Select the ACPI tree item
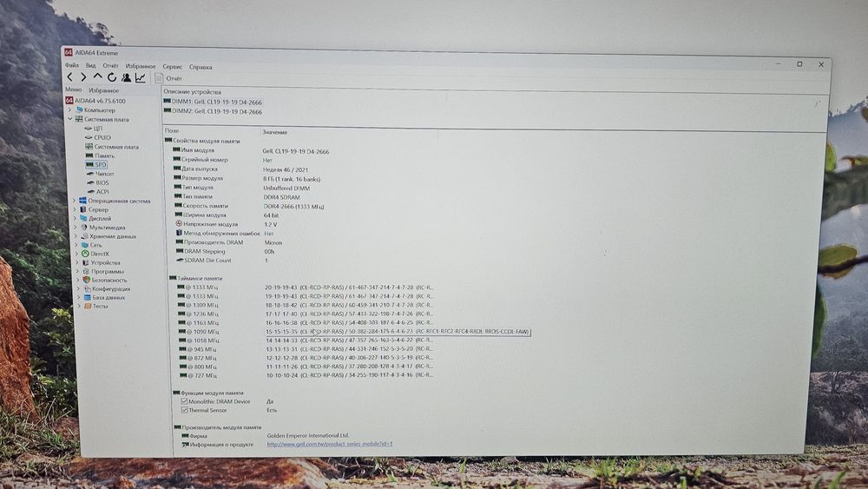 98,191
